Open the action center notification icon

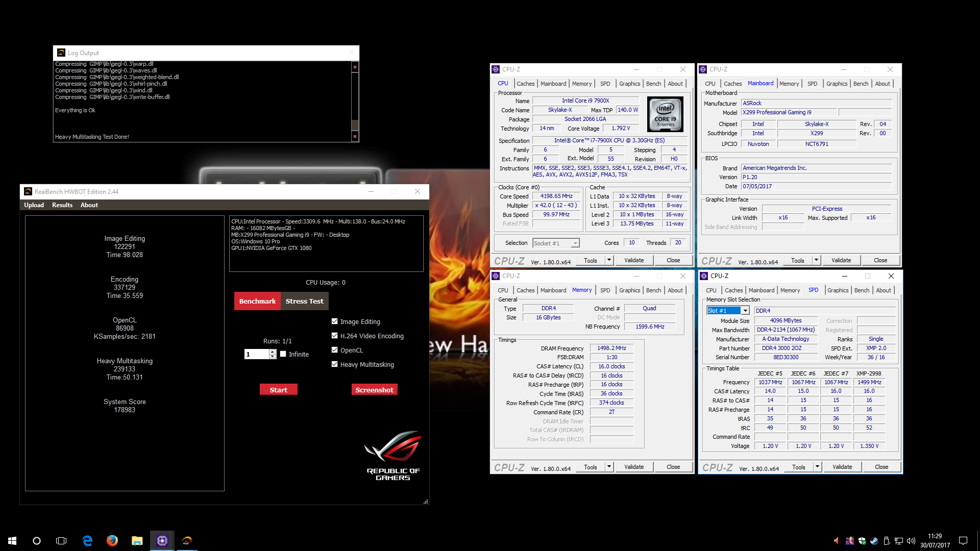coord(963,541)
